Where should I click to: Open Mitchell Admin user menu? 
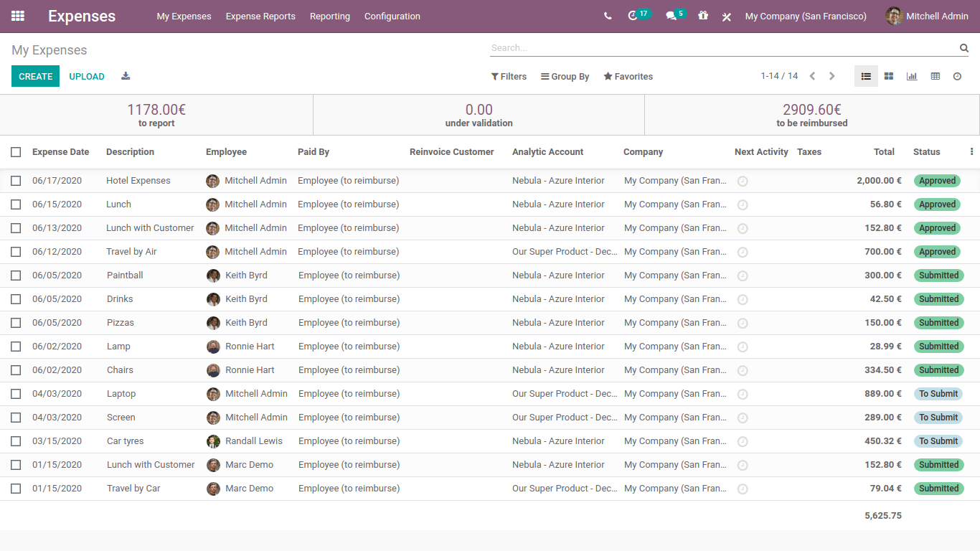click(x=927, y=16)
